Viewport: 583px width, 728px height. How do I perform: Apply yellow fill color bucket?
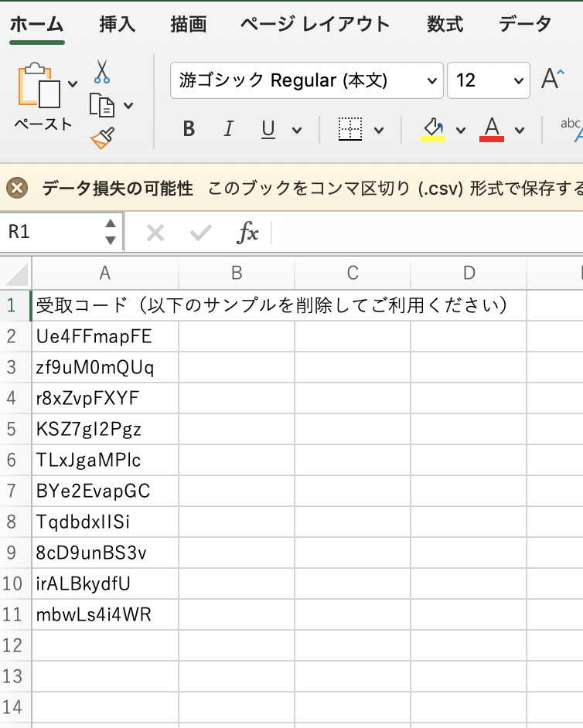[433, 130]
